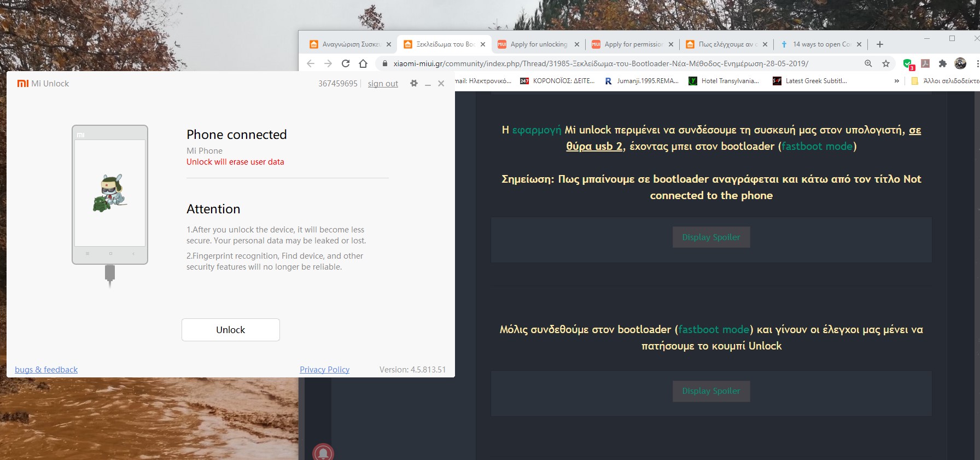Open a new browser tab
Screen dimensions: 980x460
880,44
